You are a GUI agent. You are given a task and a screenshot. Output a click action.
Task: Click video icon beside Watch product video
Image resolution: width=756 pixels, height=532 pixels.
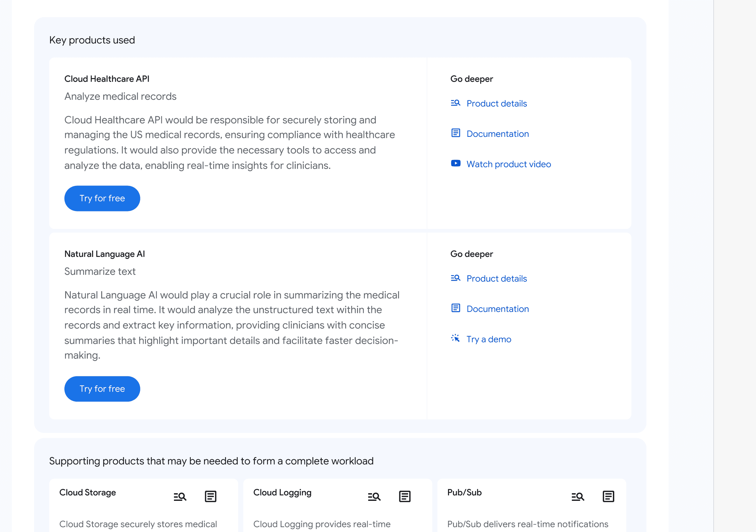click(x=456, y=163)
